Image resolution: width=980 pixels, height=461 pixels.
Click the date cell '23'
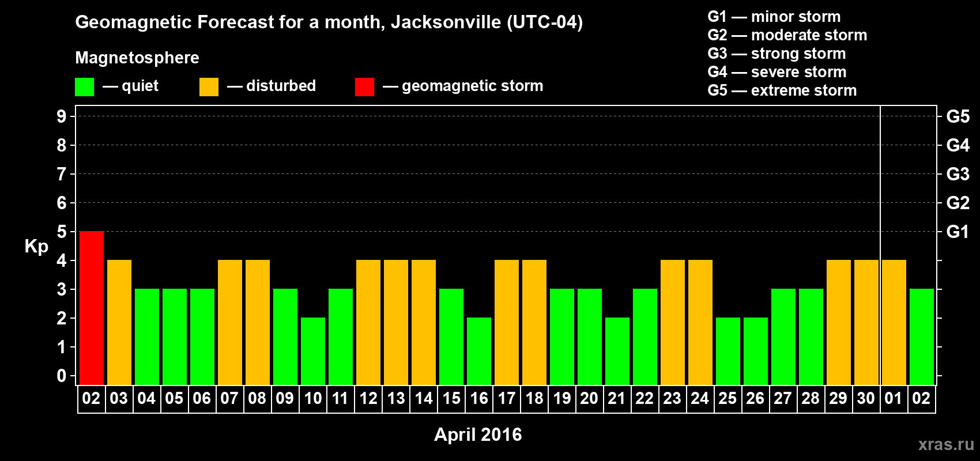click(x=673, y=399)
